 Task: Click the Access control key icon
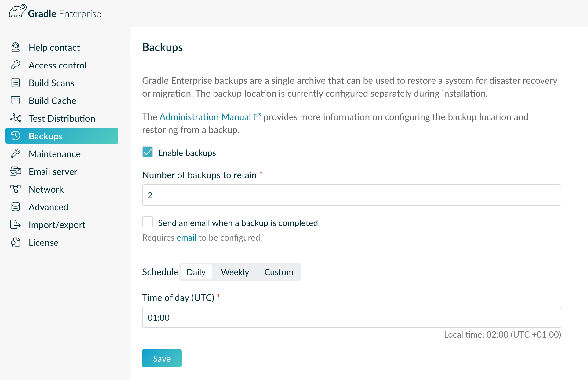(16, 65)
